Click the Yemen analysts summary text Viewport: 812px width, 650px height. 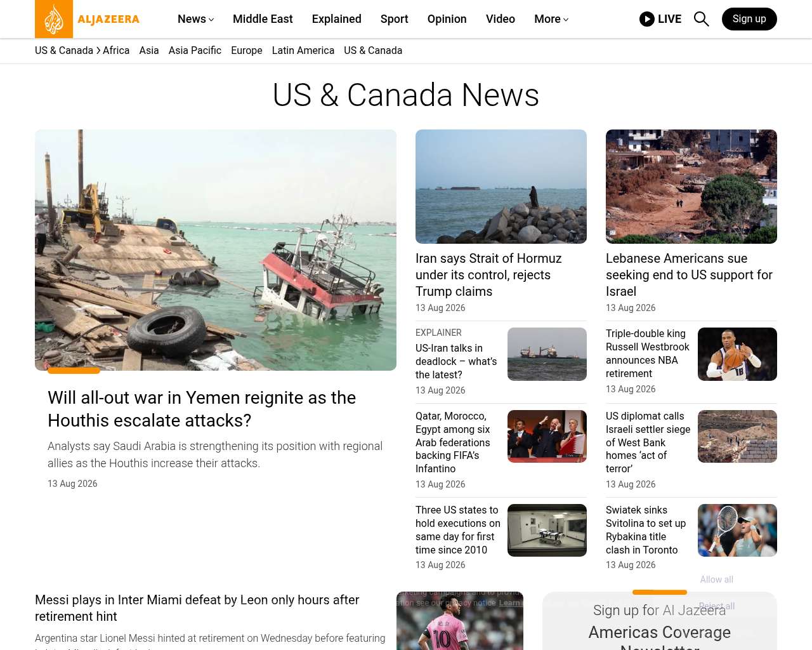215,454
